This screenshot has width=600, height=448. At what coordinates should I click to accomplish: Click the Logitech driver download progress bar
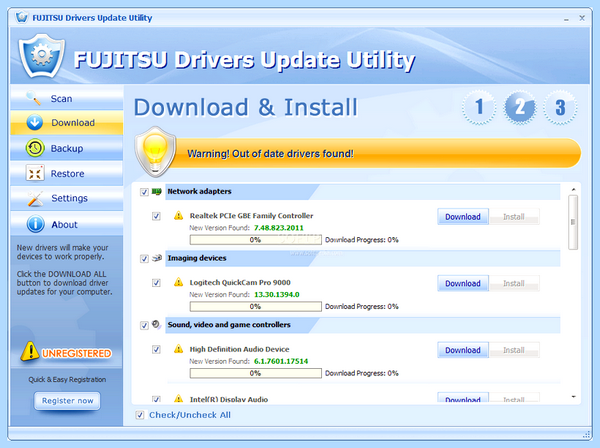[256, 306]
